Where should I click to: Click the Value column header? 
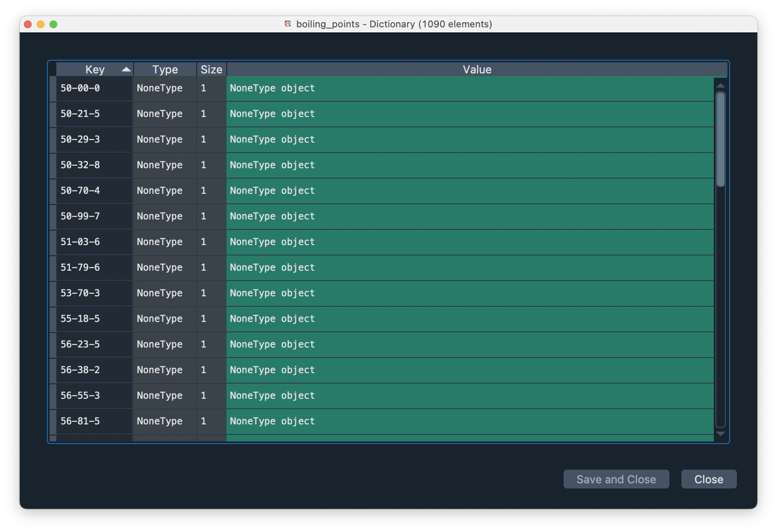[477, 69]
